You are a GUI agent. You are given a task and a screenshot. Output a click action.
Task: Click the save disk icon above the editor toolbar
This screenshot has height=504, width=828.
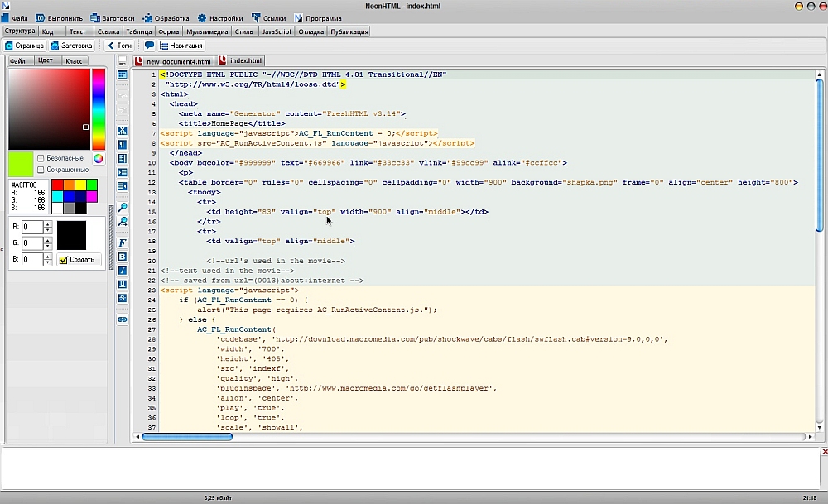coord(123,60)
